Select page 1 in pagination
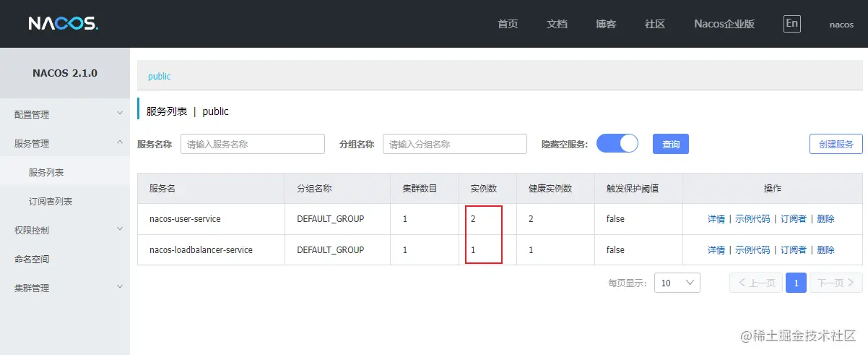The height and width of the screenshot is (355, 868). 796,283
